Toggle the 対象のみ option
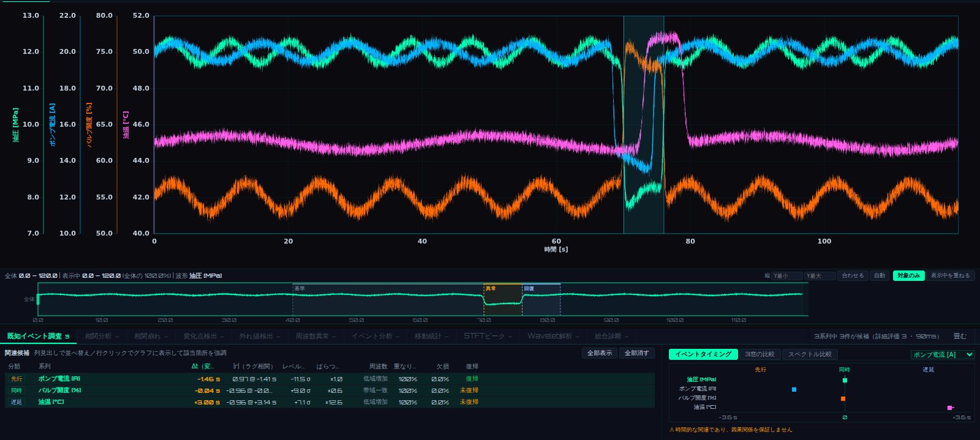This screenshot has height=440, width=980. pos(908,275)
